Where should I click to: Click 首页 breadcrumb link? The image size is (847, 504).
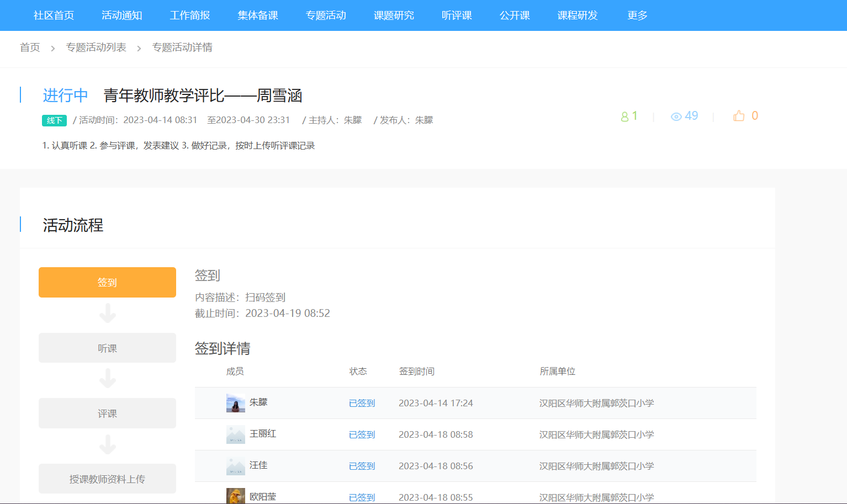[x=30, y=47]
